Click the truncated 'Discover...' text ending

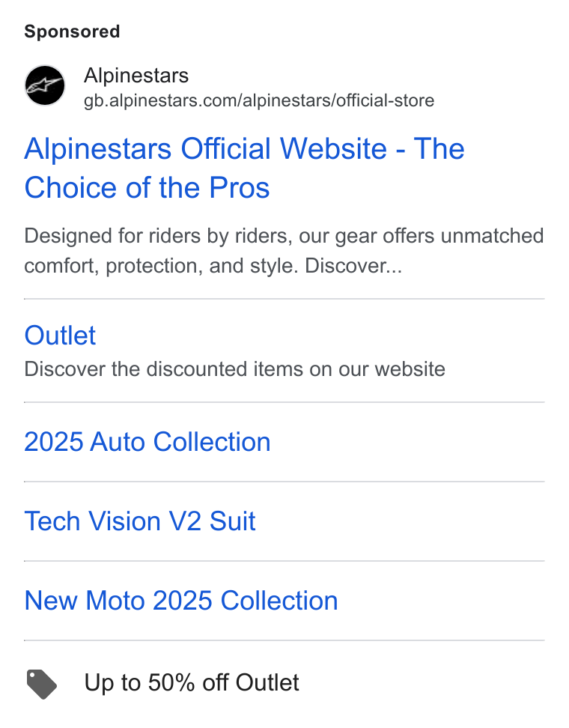coord(353,266)
